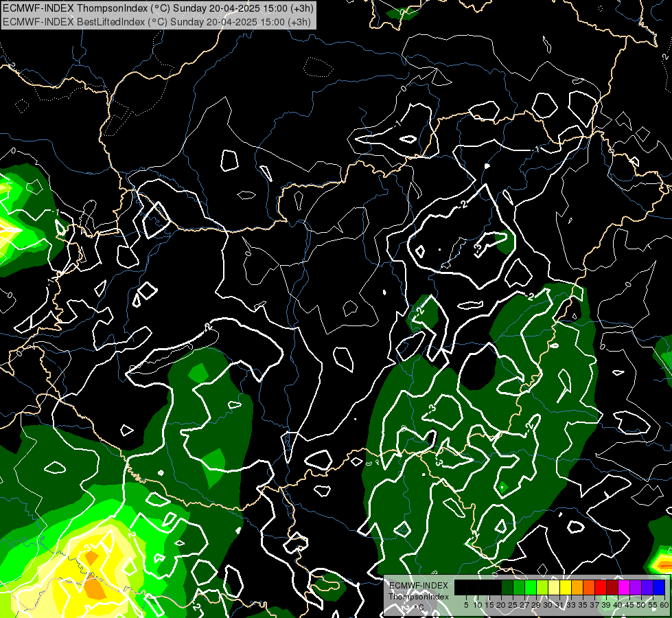Click the ECMWF-INDEX ThompsonIndex title line
Image resolution: width=672 pixels, height=618 pixels.
158,8
